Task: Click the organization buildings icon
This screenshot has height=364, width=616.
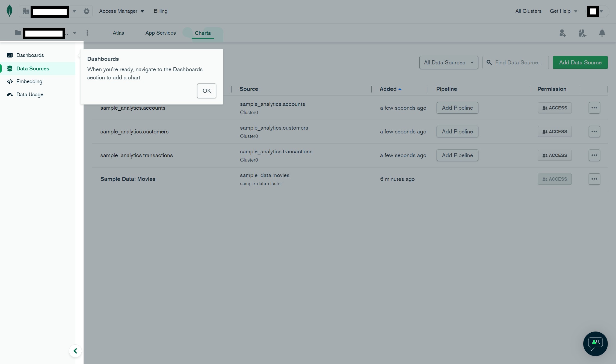Action: 26,11
